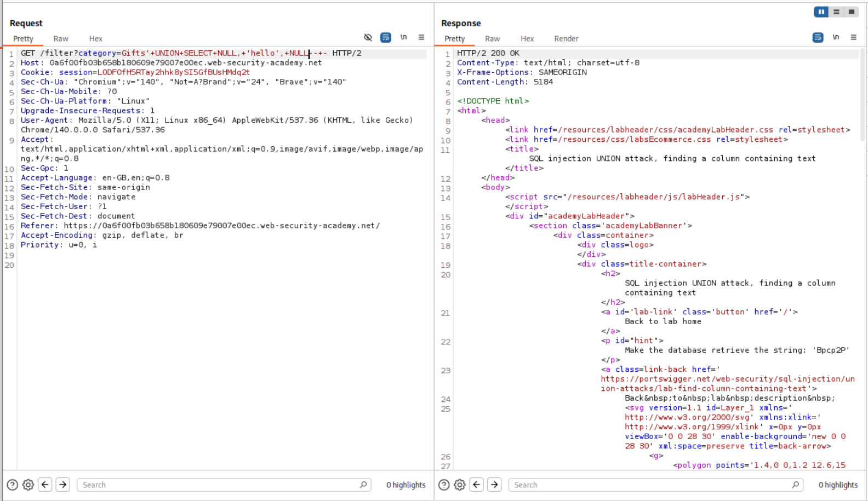Screen dimensions: 868x501
Task: Select side-by-side split layout icon
Action: (x=821, y=12)
